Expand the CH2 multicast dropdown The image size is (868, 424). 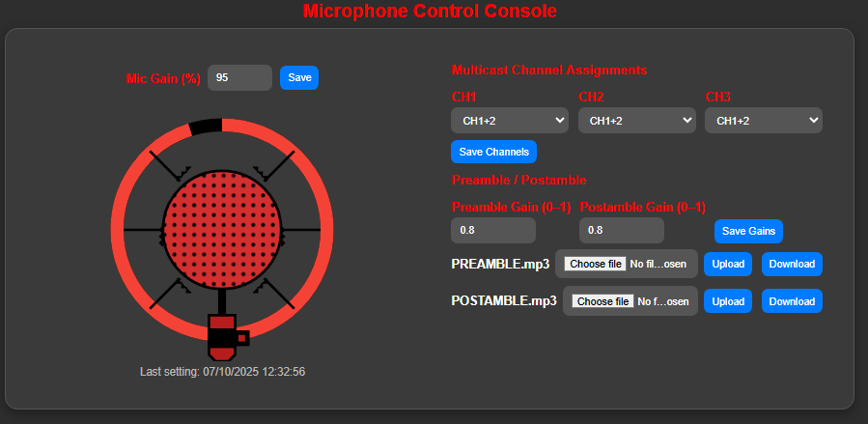(636, 121)
